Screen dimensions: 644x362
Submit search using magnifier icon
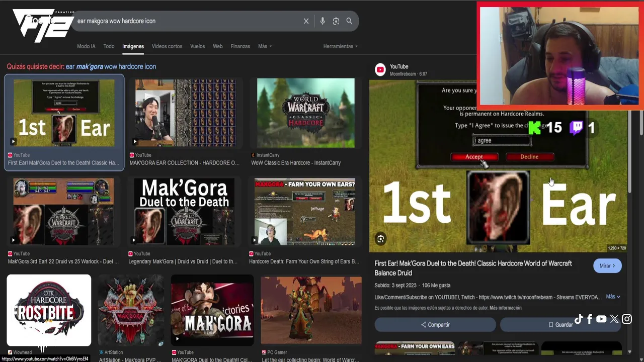pos(349,21)
